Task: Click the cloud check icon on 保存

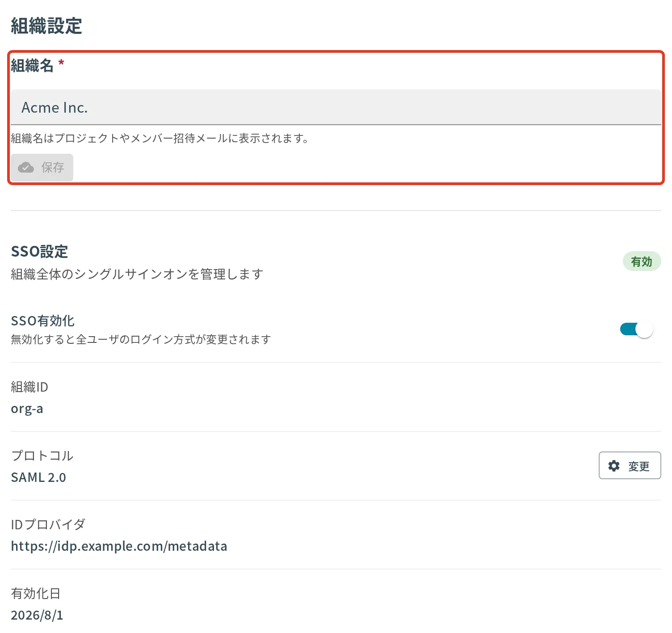Action: pyautogui.click(x=26, y=168)
